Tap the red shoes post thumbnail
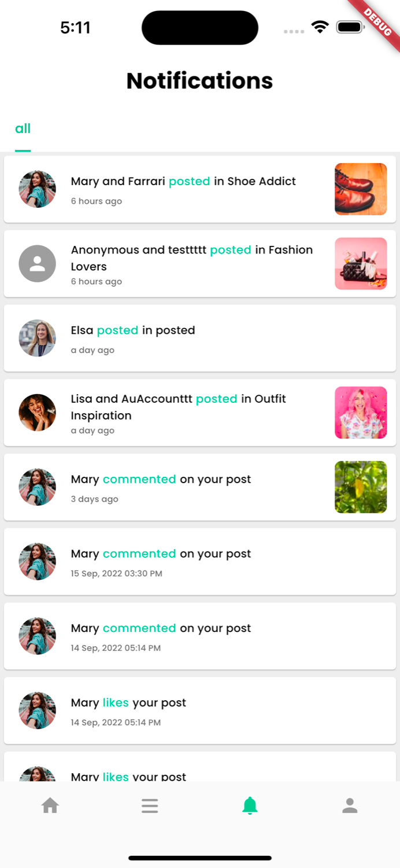 361,189
